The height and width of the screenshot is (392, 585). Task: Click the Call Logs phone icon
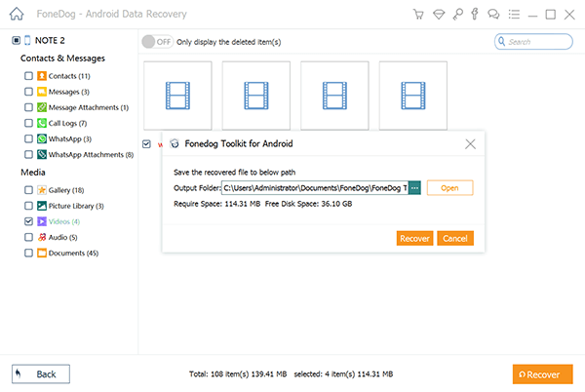pyautogui.click(x=42, y=123)
